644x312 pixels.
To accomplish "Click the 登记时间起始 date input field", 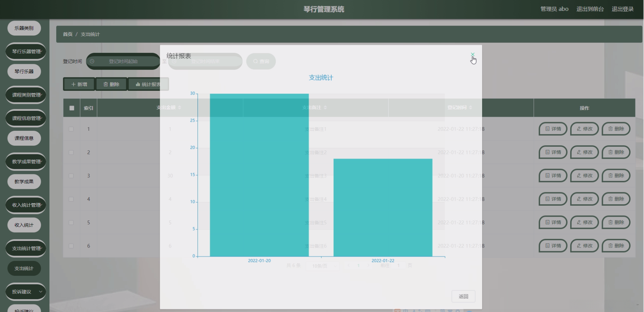I will 123,61.
